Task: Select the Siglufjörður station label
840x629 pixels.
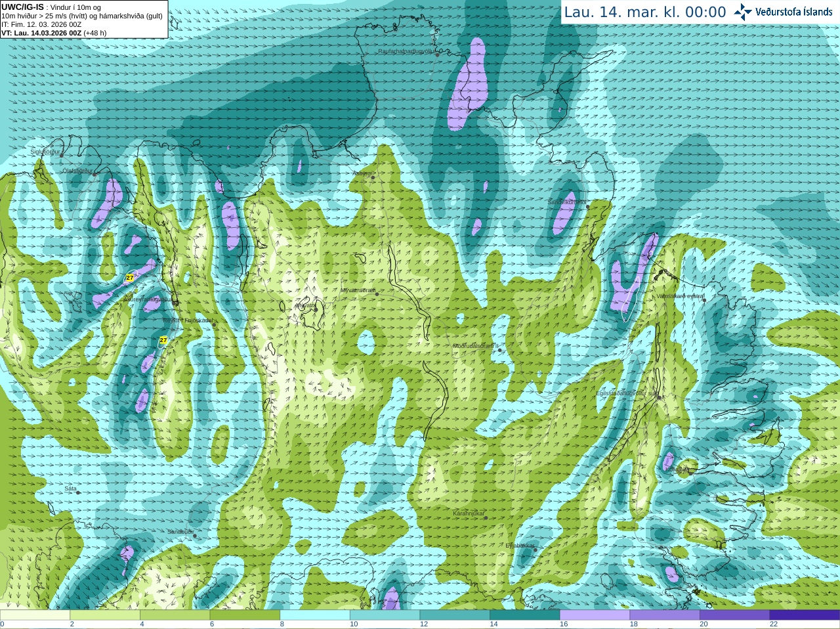Action: tap(45, 152)
